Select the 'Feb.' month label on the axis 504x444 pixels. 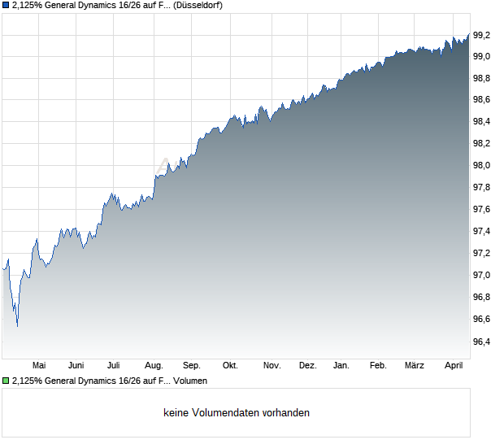[378, 365]
